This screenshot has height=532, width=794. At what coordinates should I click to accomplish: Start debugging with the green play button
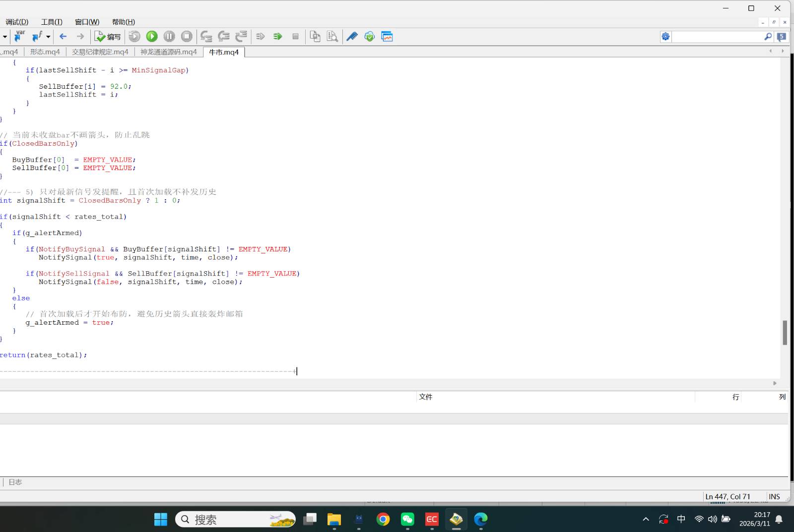click(x=152, y=36)
